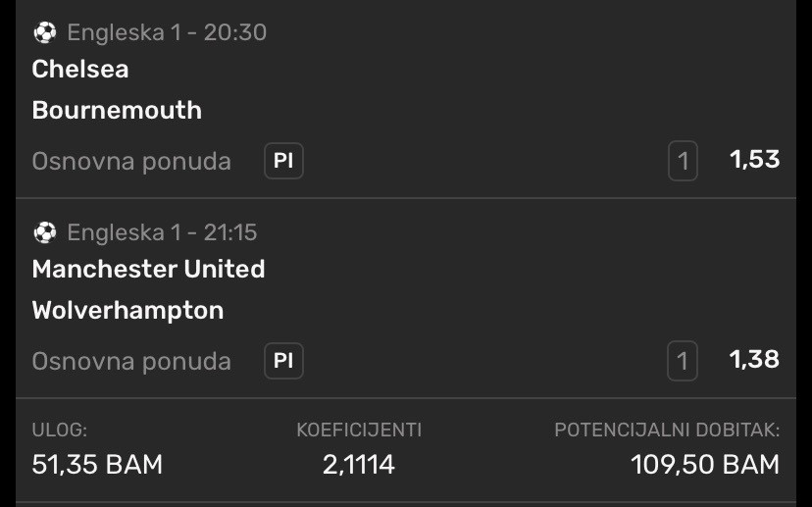Select the boxed 1 pick next to odds 1,53
812x507 pixels.
(683, 161)
